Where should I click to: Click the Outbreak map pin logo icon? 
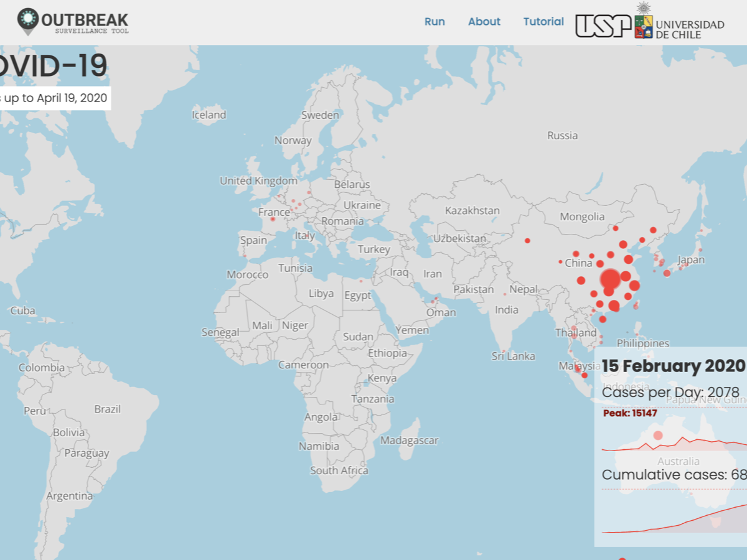[28, 21]
